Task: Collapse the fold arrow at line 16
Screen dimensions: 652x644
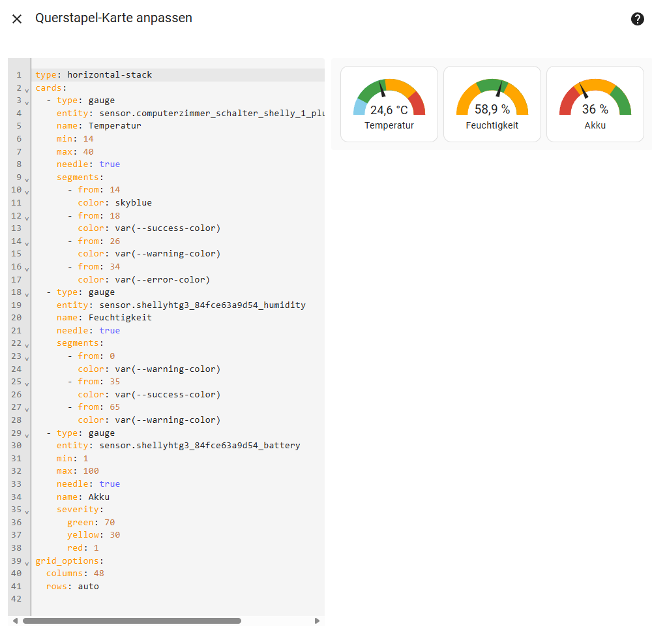Action: click(27, 269)
